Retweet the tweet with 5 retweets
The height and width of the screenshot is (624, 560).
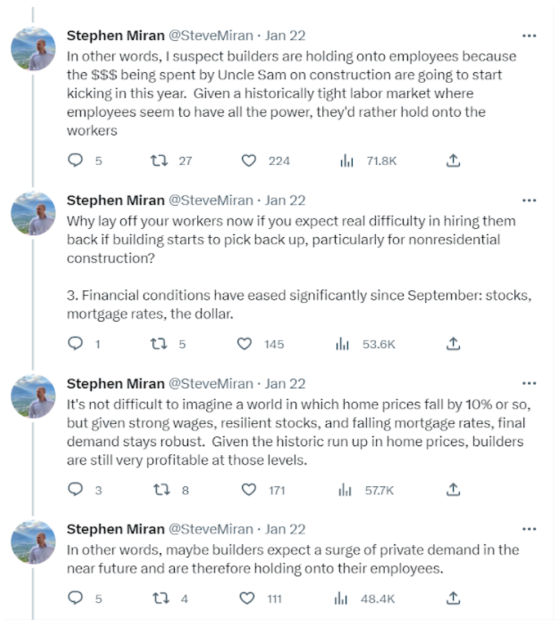coord(158,343)
